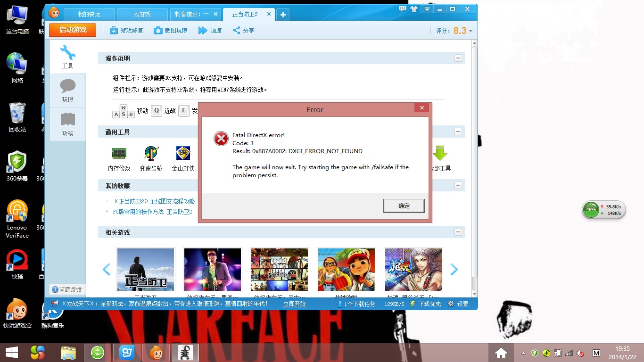Open 这台电脑 desktop icon

[x=17, y=20]
